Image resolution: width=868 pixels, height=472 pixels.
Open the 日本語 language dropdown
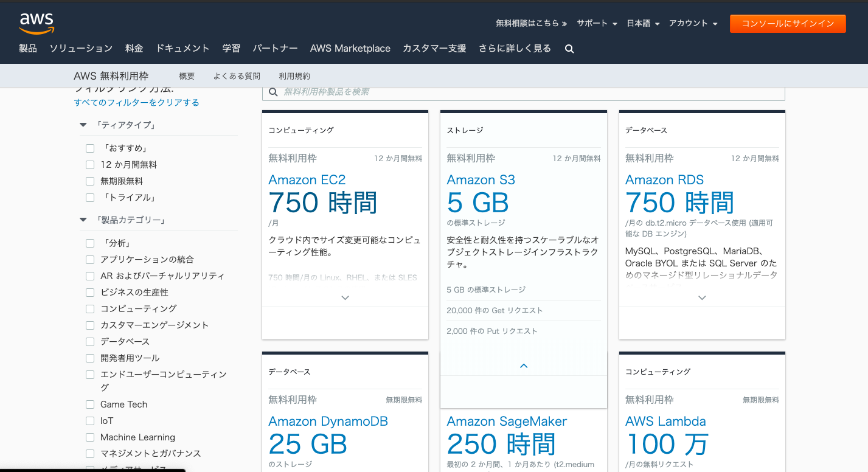643,24
